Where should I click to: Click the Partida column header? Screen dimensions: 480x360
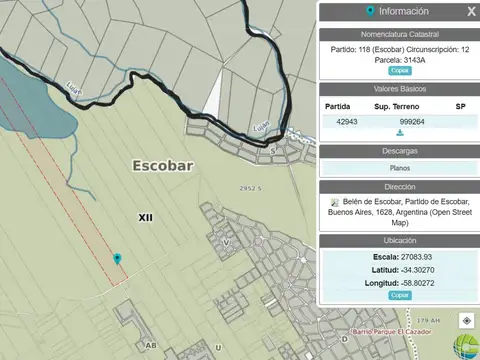click(x=337, y=107)
